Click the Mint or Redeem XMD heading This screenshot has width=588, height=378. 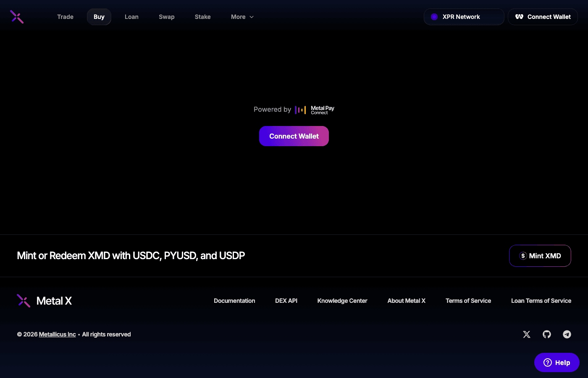131,256
